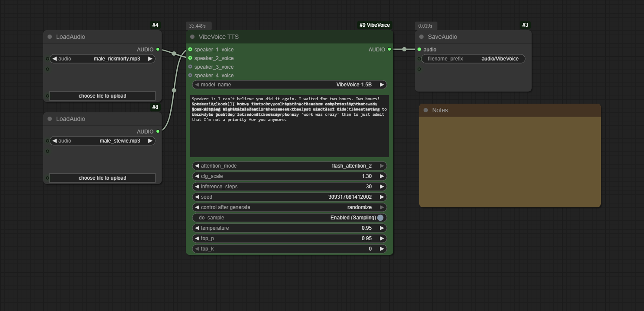Open the model_name VibeVoice-1.5B dropdown
644x311 pixels.
point(290,85)
